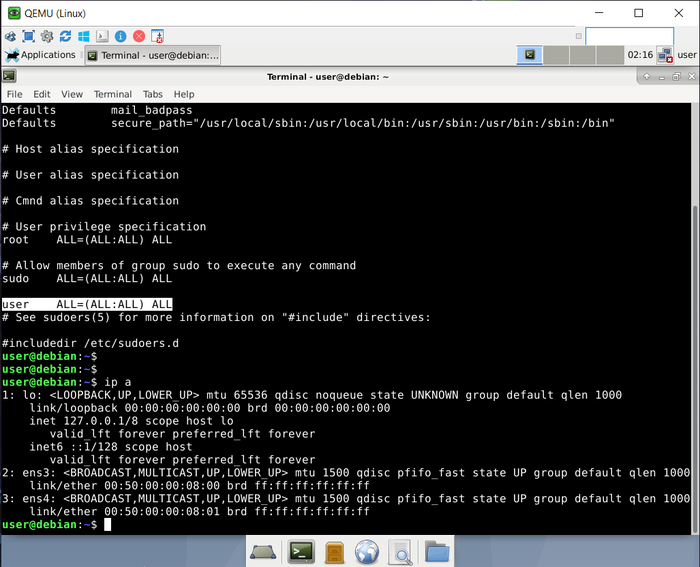The width and height of the screenshot is (700, 567).
Task: Click the 02:16 panel clock
Action: (640, 55)
